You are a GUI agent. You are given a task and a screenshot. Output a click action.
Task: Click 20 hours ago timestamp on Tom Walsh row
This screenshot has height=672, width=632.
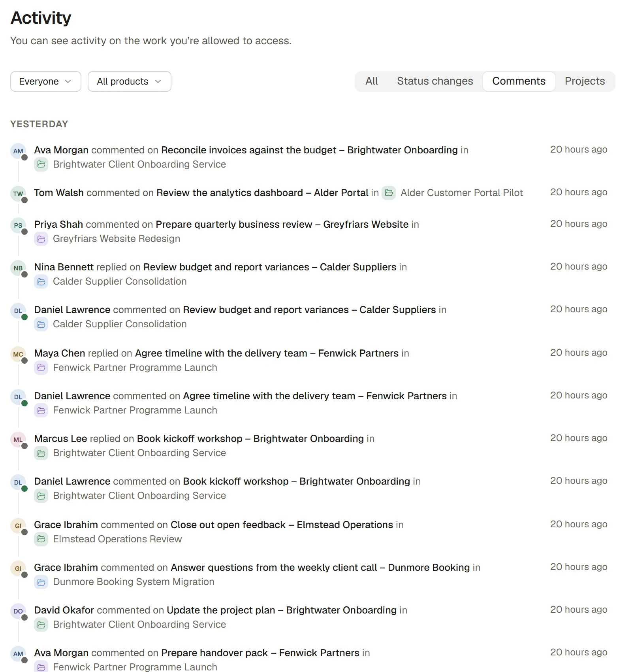pyautogui.click(x=579, y=192)
